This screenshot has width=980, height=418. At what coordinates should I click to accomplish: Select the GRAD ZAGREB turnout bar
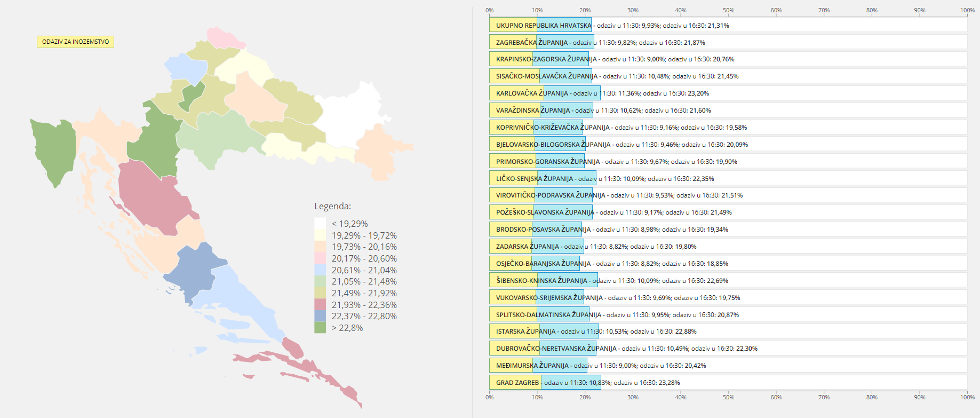(x=545, y=383)
